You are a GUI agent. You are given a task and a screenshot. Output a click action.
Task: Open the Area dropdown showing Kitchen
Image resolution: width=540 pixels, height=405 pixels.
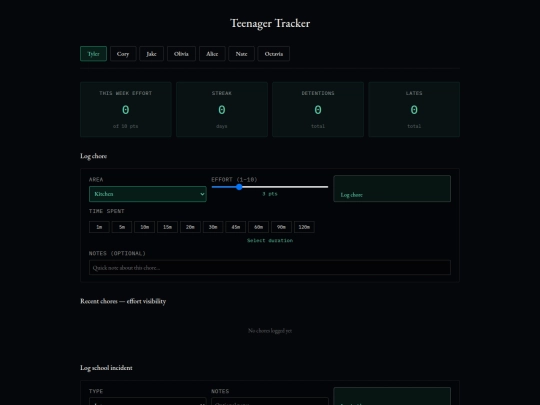(x=148, y=194)
